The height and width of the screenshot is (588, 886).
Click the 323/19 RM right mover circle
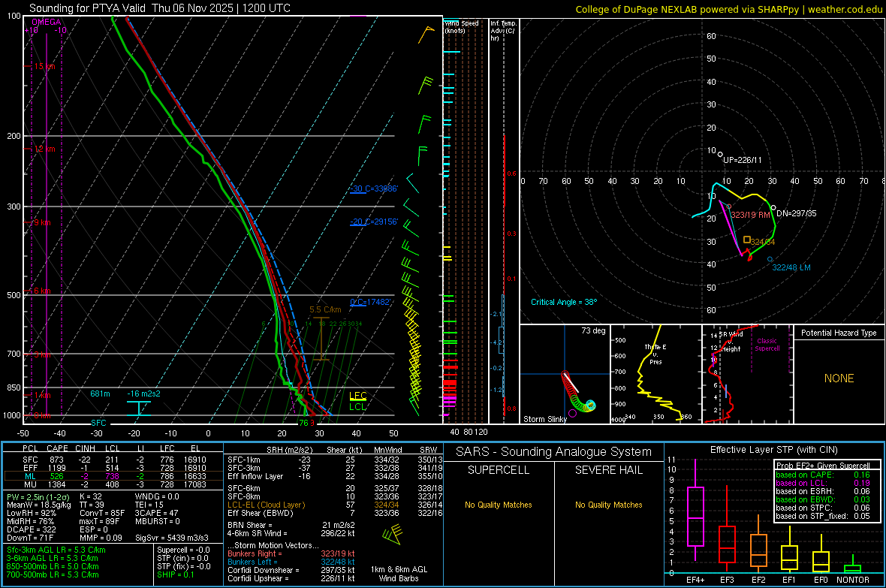pyautogui.click(x=729, y=207)
